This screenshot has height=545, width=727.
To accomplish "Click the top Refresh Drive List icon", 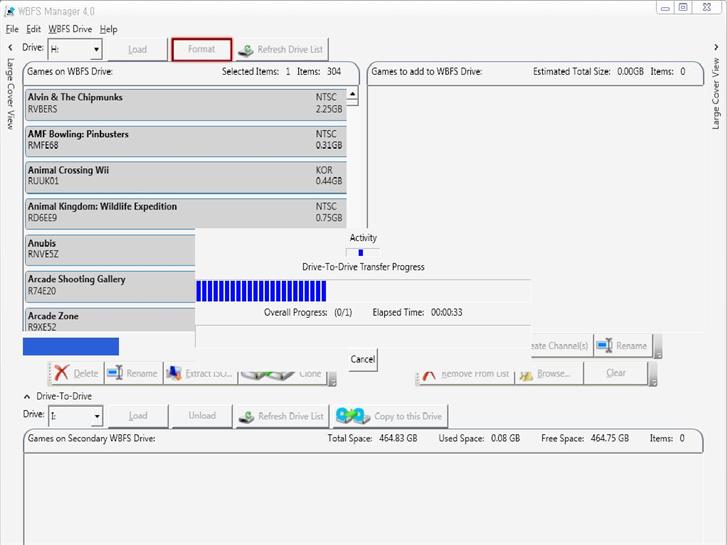I will point(246,49).
